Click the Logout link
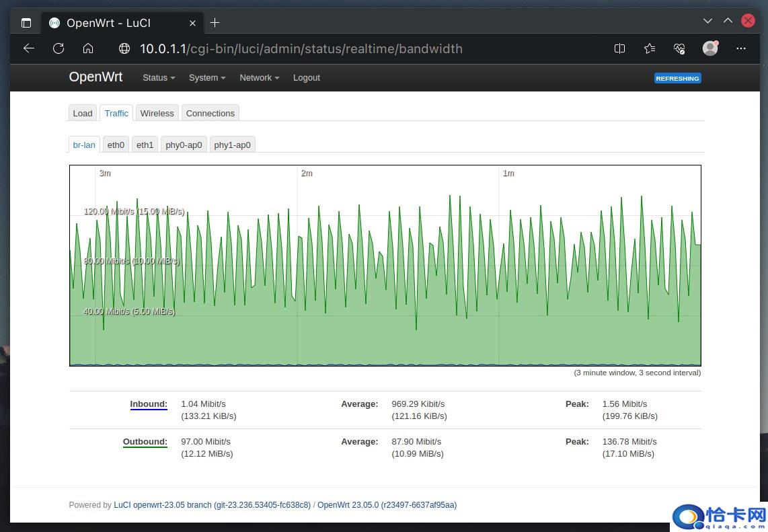 click(306, 78)
